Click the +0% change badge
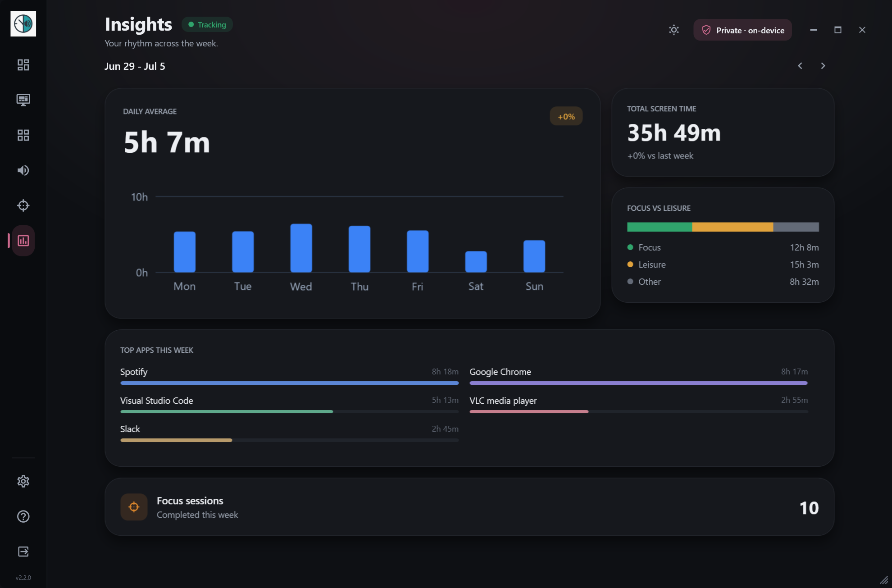 [x=566, y=117]
